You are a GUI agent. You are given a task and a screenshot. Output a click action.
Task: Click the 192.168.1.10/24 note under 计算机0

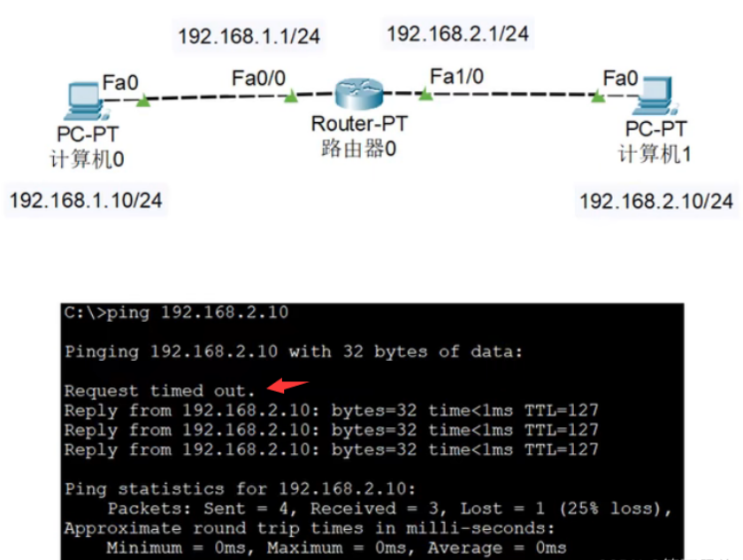coord(85,200)
